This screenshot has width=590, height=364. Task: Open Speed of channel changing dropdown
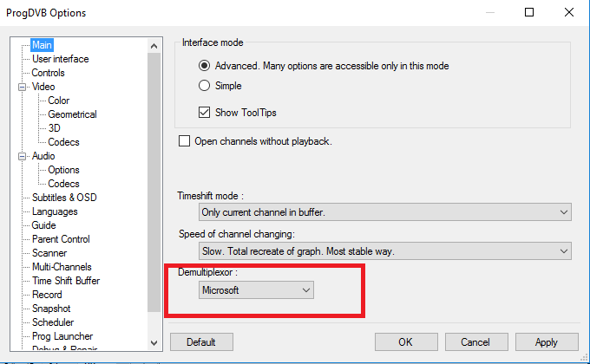click(385, 250)
